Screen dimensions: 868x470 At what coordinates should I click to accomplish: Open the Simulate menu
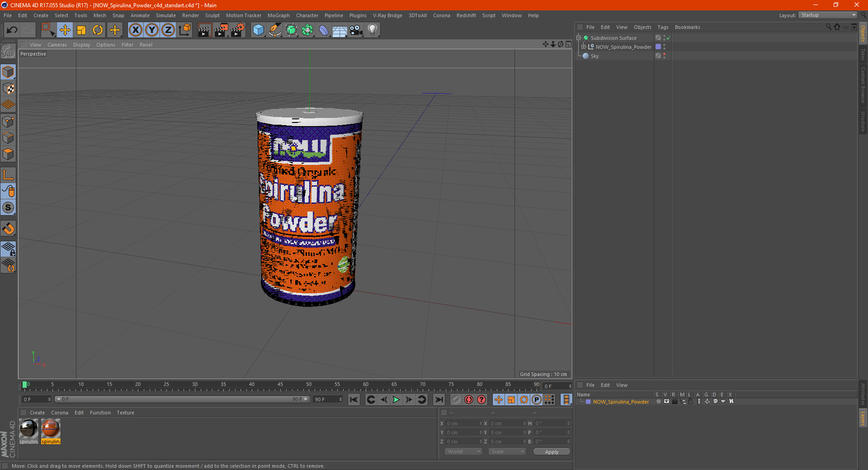(x=166, y=15)
